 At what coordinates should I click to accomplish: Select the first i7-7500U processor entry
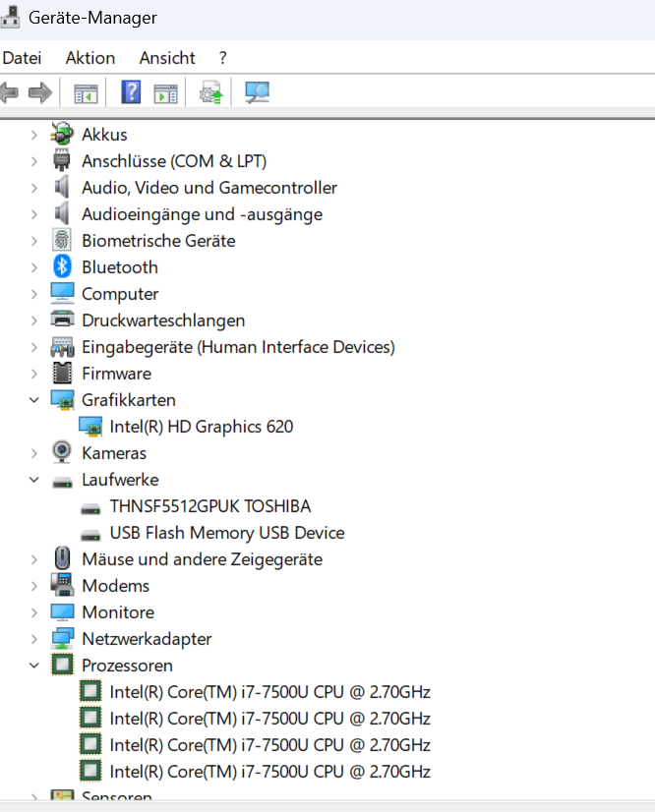point(270,692)
